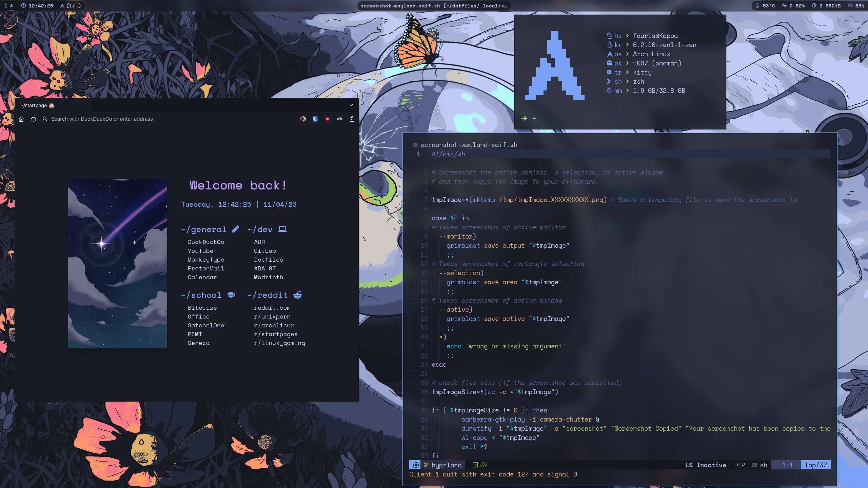This screenshot has height=488, width=868.
Task: Click the 'Welcome back!' heading
Action: [x=238, y=185]
